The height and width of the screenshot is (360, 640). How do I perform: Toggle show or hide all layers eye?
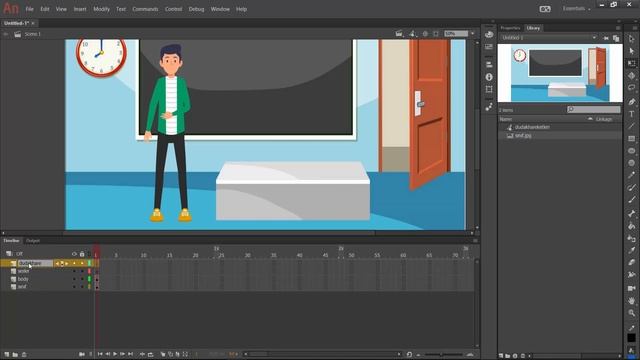click(x=74, y=254)
